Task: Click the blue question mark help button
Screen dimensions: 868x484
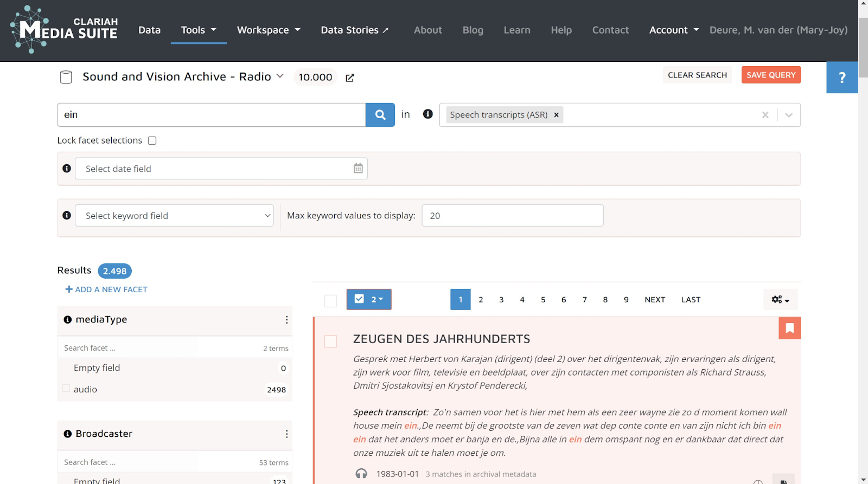Action: pos(842,78)
